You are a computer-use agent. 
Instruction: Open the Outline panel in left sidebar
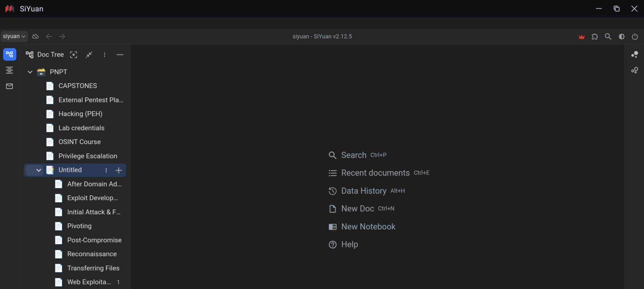click(9, 70)
